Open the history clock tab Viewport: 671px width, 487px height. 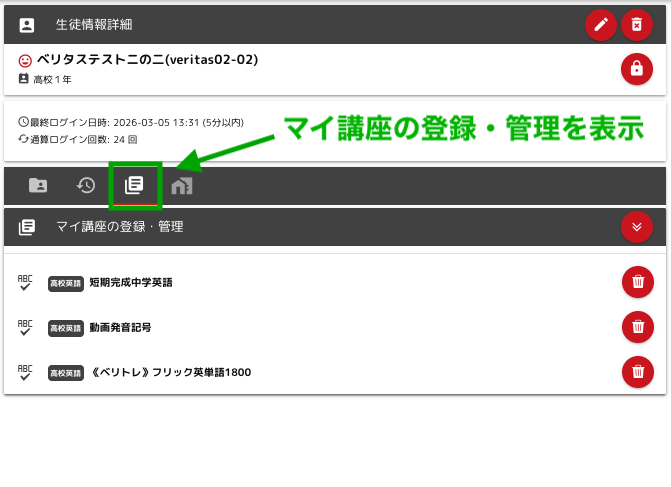click(x=86, y=185)
